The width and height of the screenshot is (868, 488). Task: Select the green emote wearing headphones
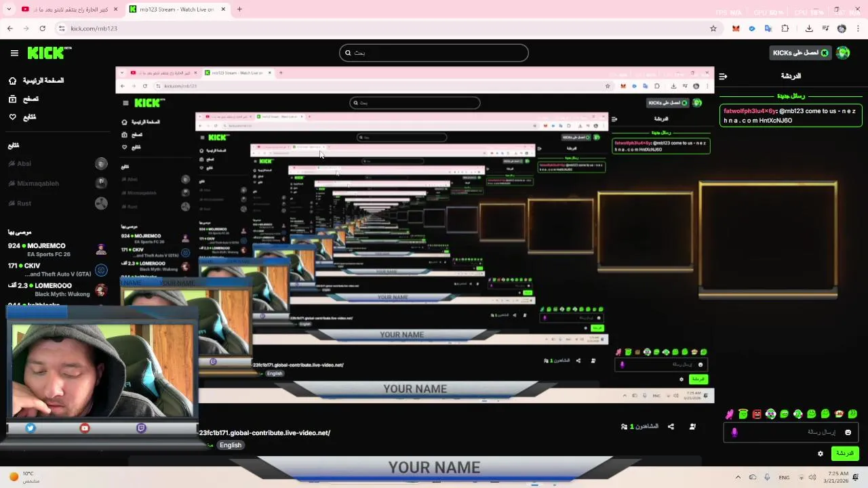point(797,414)
